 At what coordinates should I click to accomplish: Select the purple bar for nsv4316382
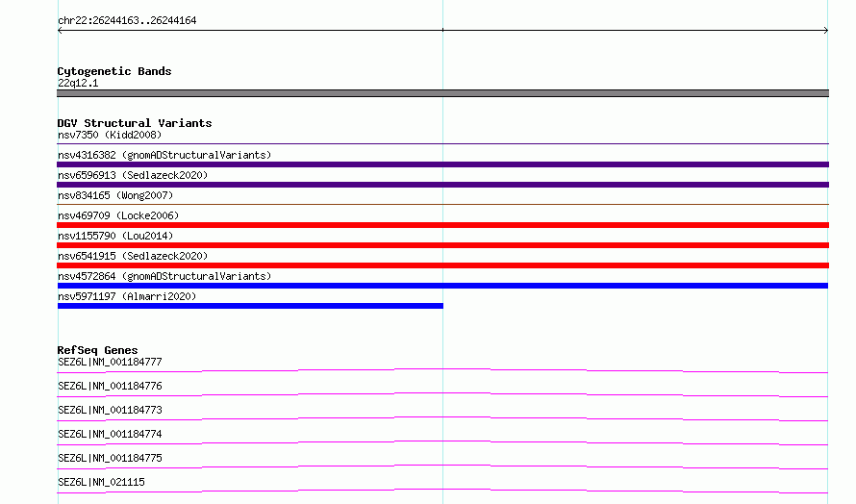tap(442, 164)
